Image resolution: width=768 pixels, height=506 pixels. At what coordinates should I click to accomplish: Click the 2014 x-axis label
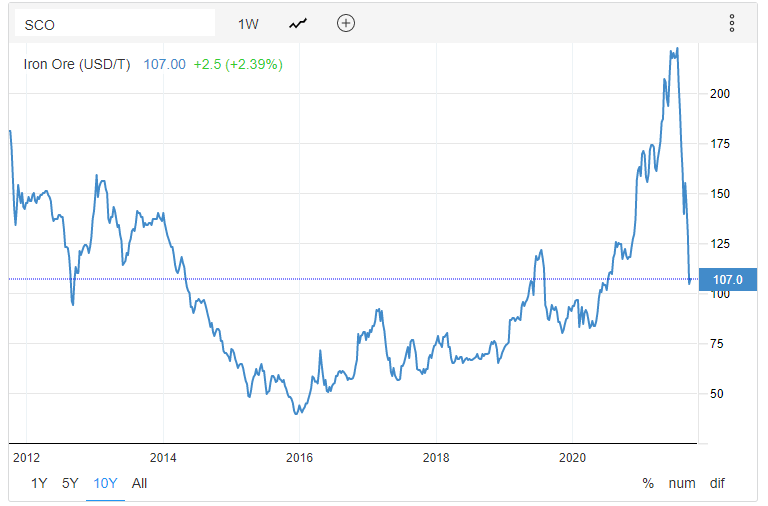click(163, 458)
